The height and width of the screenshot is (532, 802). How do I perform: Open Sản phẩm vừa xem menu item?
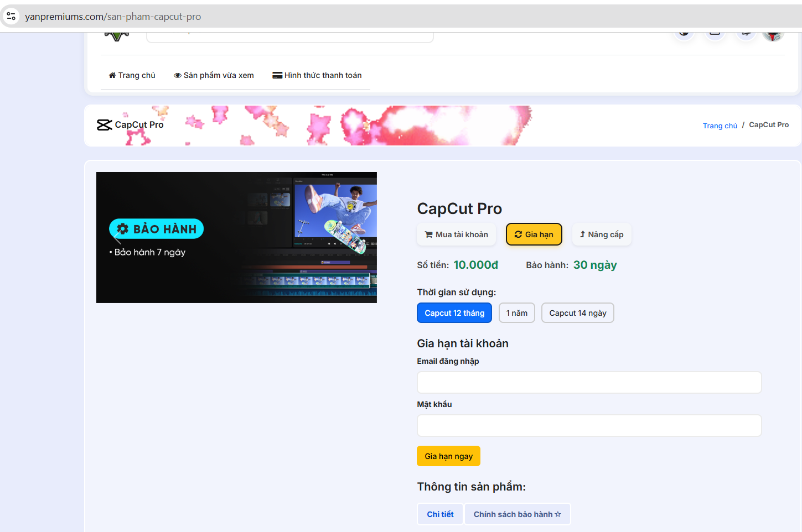tap(214, 75)
